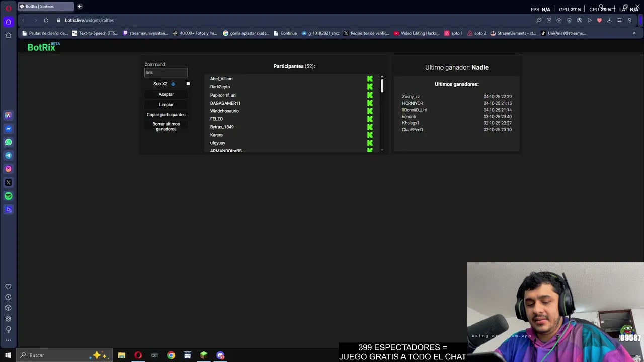This screenshot has width=644, height=362.
Task: Click Kick icon next to FELZO
Action: pyautogui.click(x=370, y=119)
